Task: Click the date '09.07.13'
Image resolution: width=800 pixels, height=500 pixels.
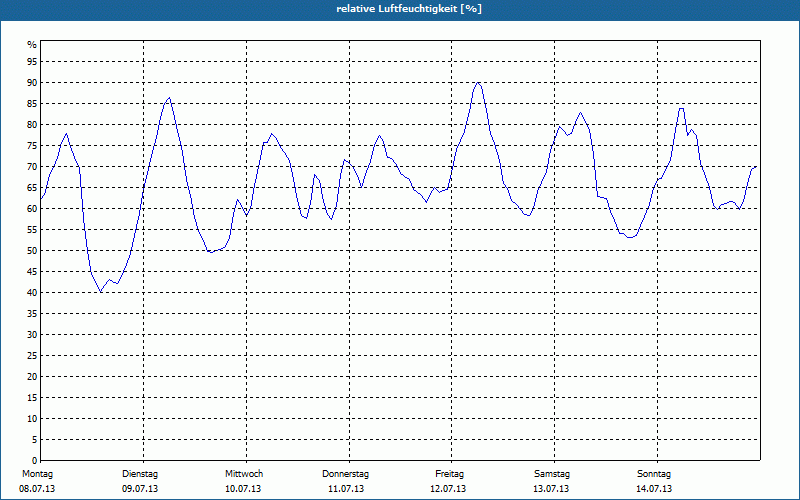Action: (x=140, y=489)
